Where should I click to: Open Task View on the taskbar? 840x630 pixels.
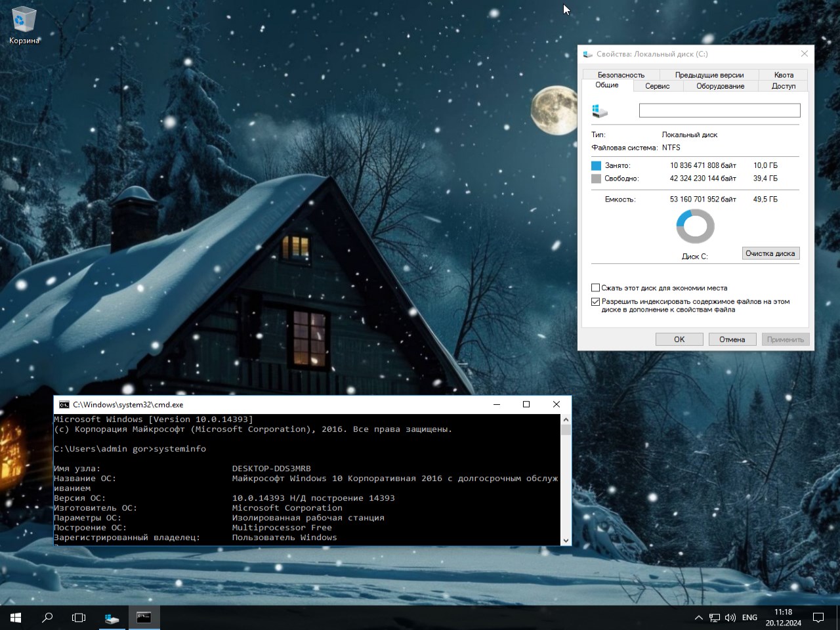click(79, 618)
